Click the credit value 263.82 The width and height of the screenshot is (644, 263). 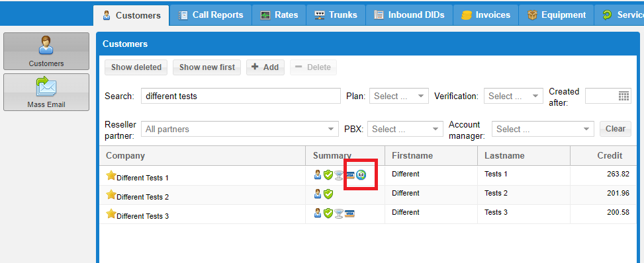tap(618, 174)
